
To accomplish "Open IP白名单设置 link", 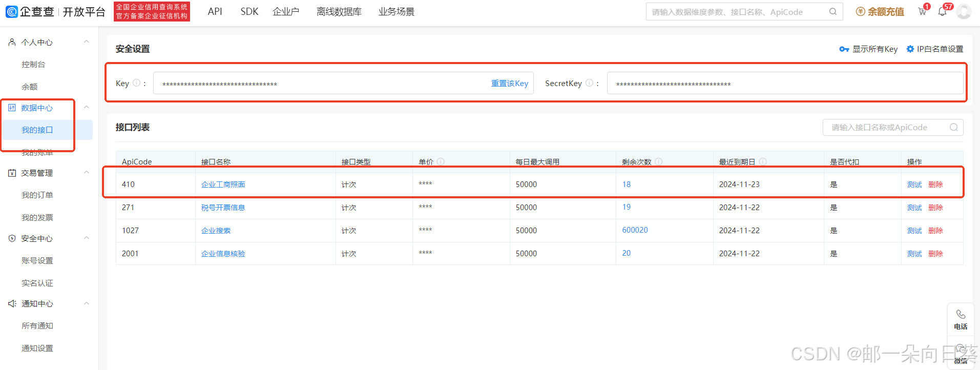I will (940, 49).
